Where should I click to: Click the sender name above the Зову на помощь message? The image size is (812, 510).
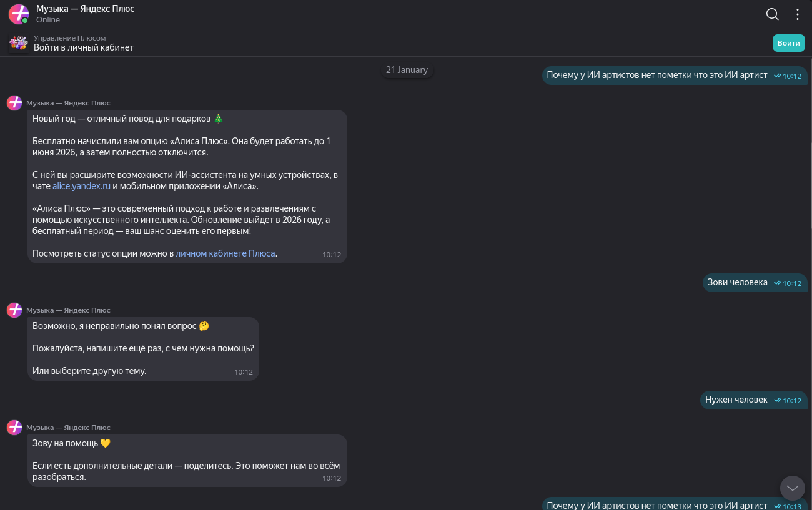[x=68, y=428]
